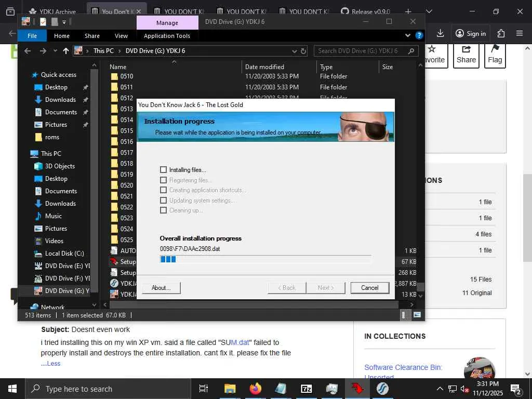Launch Firefox from the taskbar
The height and width of the screenshot is (399, 532).
point(255,389)
